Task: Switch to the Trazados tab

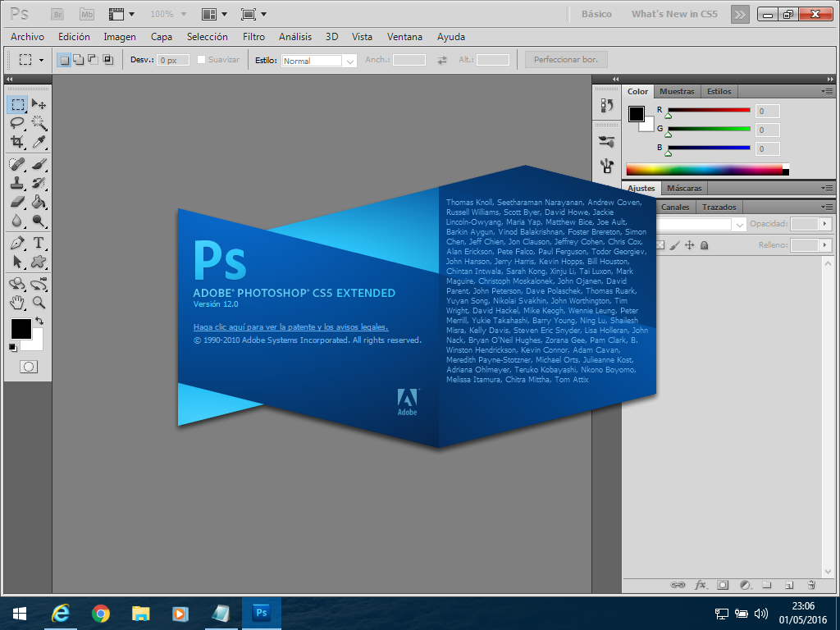Action: [x=719, y=208]
